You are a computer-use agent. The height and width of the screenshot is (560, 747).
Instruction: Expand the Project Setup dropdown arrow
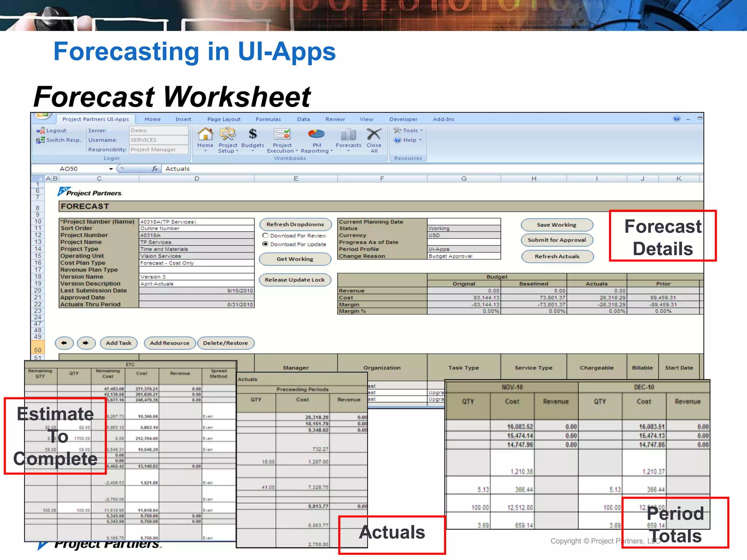(237, 151)
